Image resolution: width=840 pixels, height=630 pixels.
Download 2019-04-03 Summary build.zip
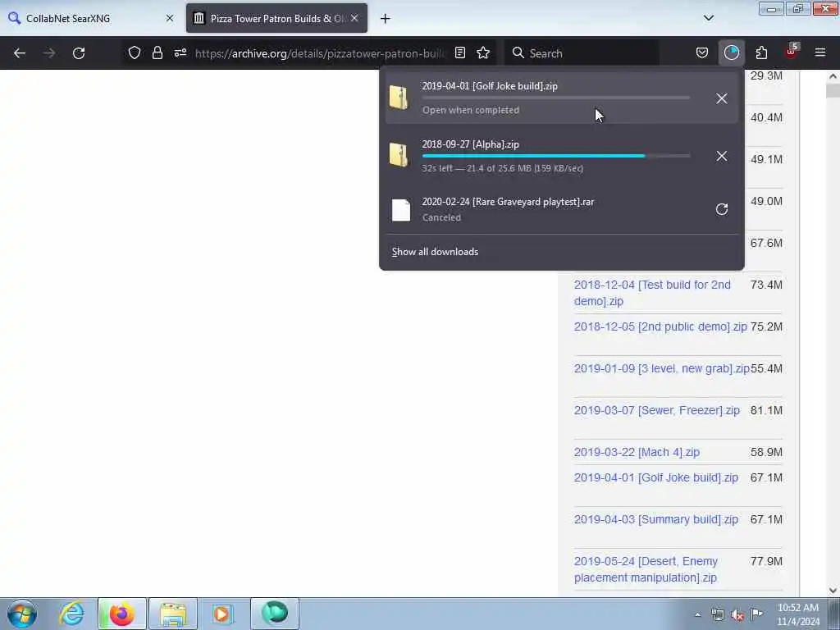656,519
